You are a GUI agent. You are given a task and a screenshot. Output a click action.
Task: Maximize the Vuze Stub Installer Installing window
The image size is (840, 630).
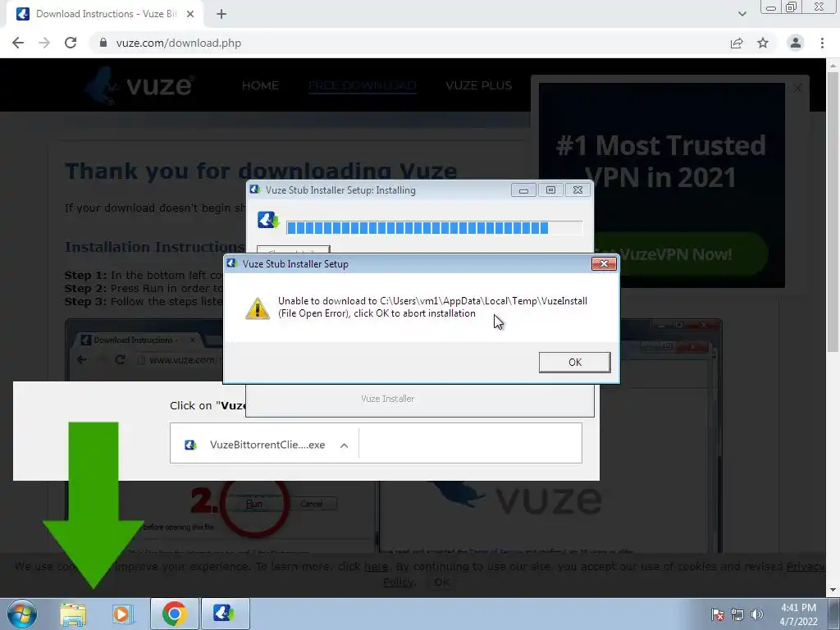[550, 190]
